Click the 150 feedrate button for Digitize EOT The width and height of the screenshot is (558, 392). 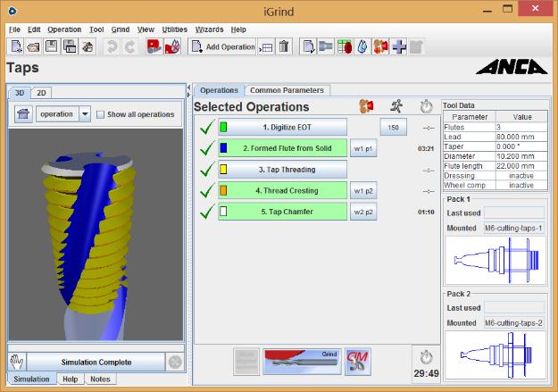pos(393,128)
